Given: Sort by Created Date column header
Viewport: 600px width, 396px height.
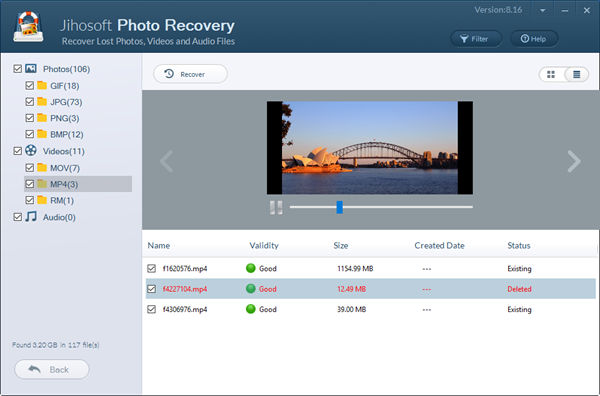Looking at the screenshot, I should pyautogui.click(x=439, y=246).
